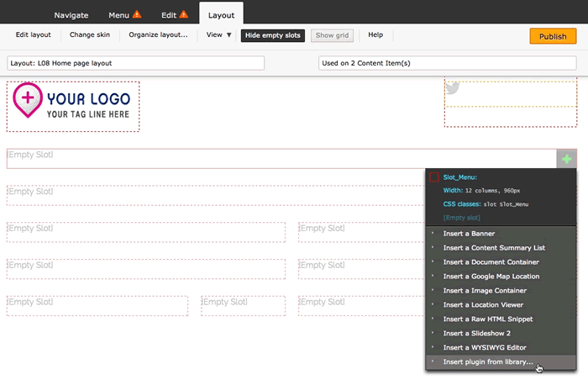This screenshot has width=588, height=385.
Task: Toggle the Show grid button
Action: tap(333, 35)
